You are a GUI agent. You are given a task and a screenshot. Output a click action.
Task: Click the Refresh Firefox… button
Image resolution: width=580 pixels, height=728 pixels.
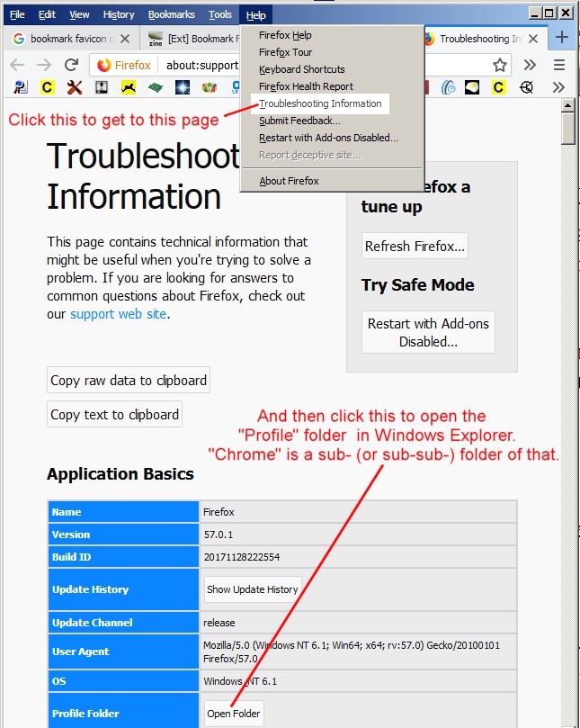point(415,246)
